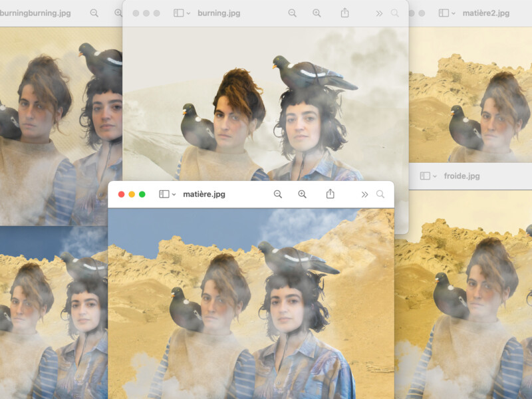
Task: Expand toolbar overflow in burning.jpg window
Action: coord(379,13)
